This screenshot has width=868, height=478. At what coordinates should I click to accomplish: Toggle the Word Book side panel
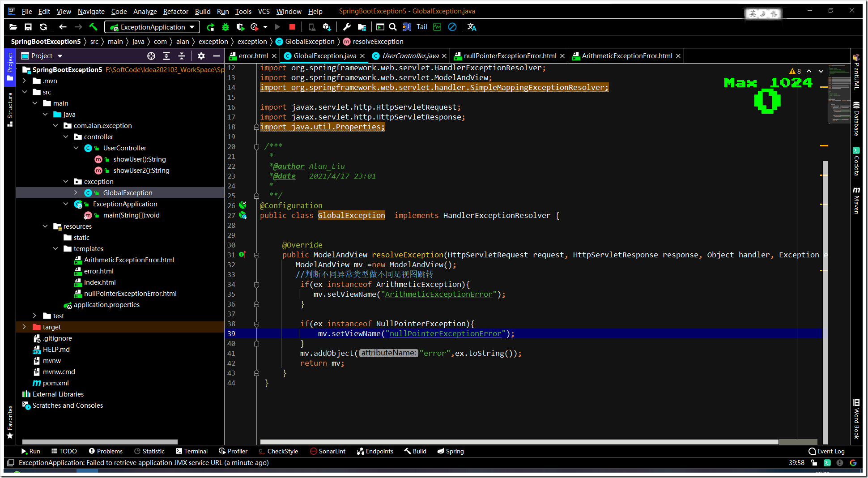pyautogui.click(x=856, y=419)
